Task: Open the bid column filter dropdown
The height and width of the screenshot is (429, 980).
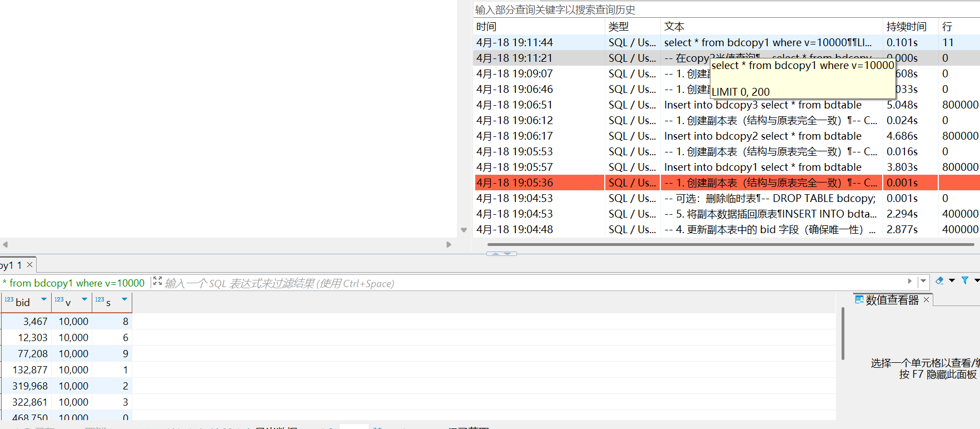Action: point(44,300)
